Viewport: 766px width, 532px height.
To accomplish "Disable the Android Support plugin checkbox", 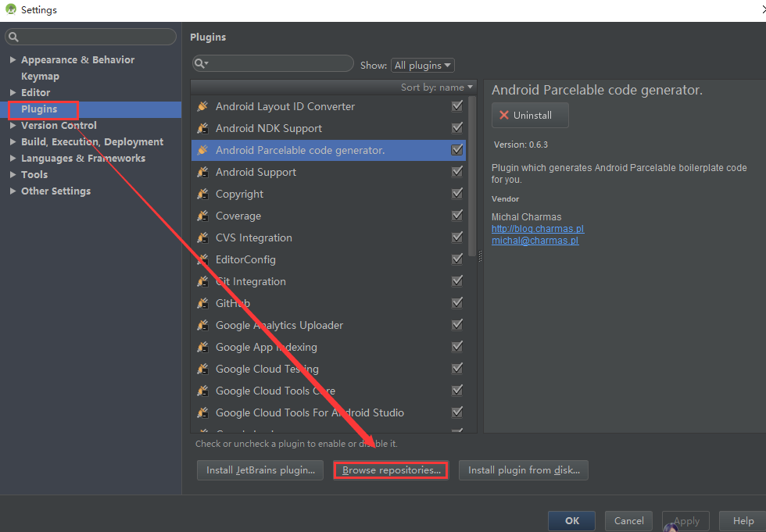I will pos(457,172).
